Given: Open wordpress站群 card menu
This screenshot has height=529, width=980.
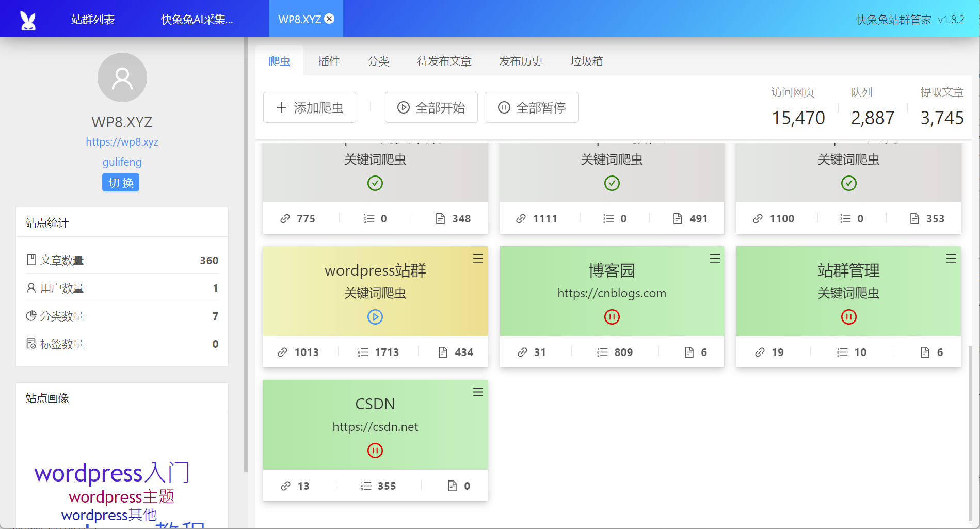Looking at the screenshot, I should 478,258.
